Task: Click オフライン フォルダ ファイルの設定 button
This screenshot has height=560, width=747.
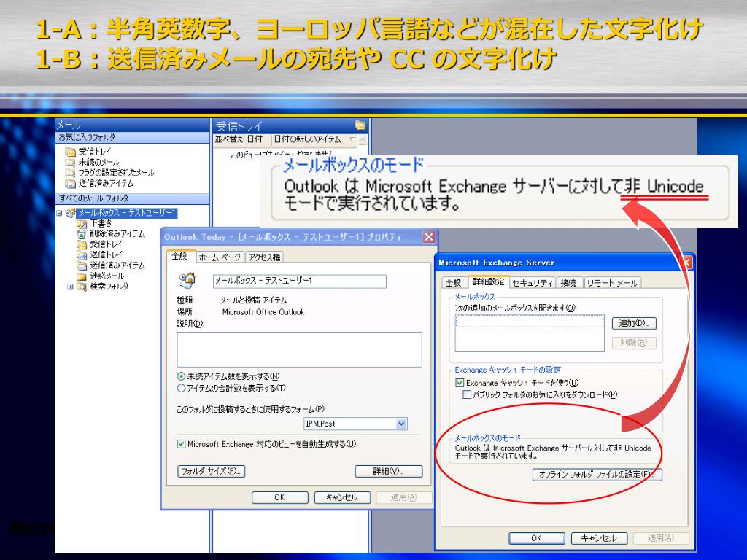Action: pos(597,475)
